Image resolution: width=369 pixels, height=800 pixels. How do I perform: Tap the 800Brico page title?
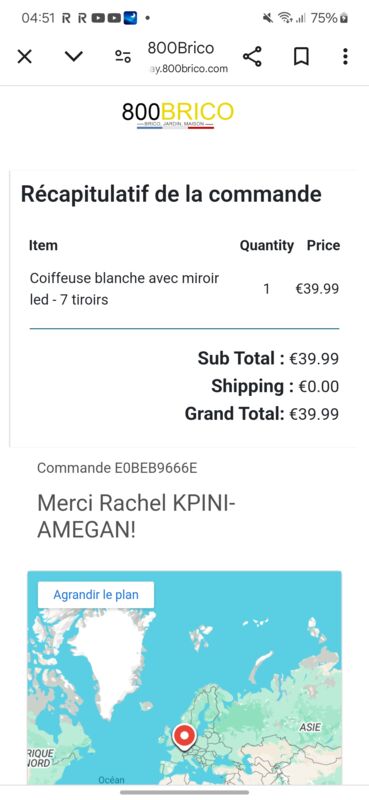(x=181, y=48)
